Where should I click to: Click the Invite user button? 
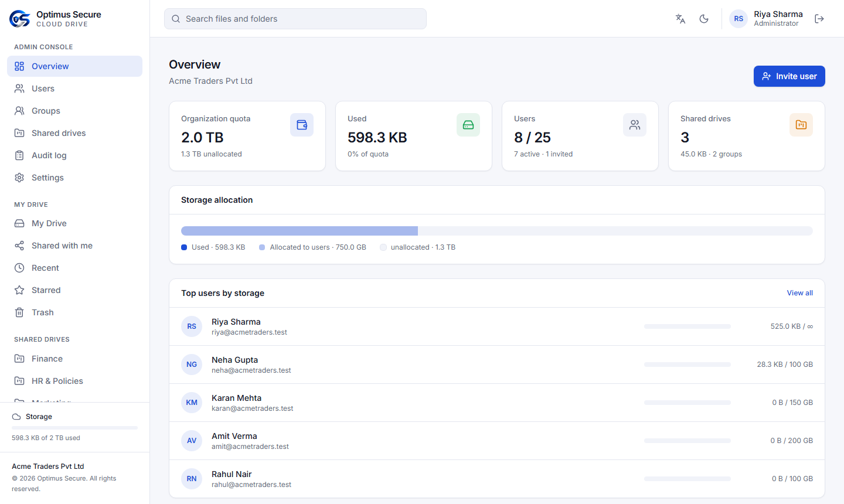click(x=789, y=76)
